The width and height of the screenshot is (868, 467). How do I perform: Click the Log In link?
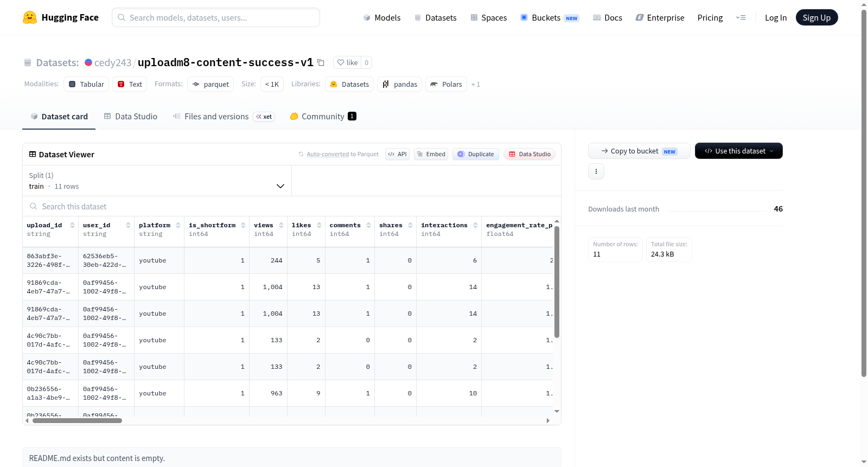(x=775, y=17)
